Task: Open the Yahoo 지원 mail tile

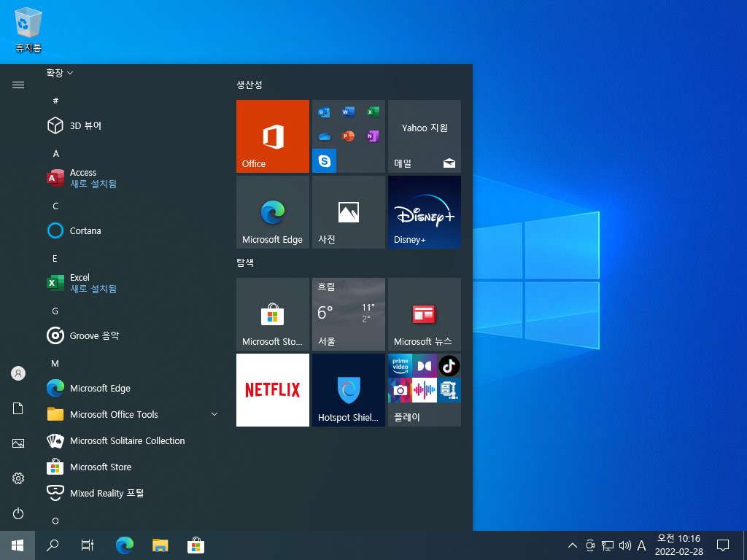Action: point(425,136)
